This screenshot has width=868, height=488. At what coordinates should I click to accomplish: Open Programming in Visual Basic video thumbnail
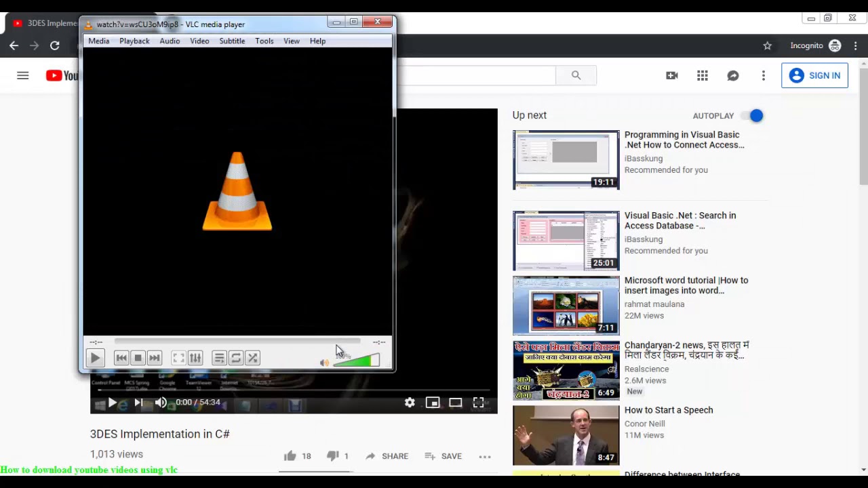(x=566, y=160)
